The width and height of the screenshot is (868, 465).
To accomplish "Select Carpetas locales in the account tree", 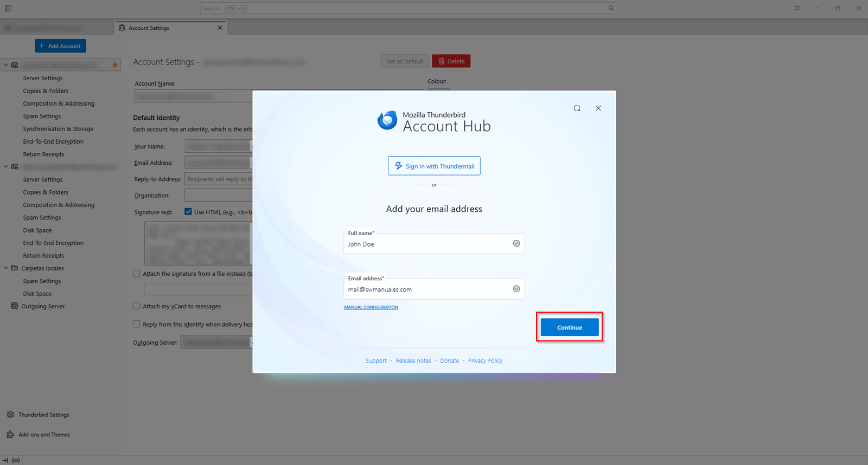I will 42,268.
